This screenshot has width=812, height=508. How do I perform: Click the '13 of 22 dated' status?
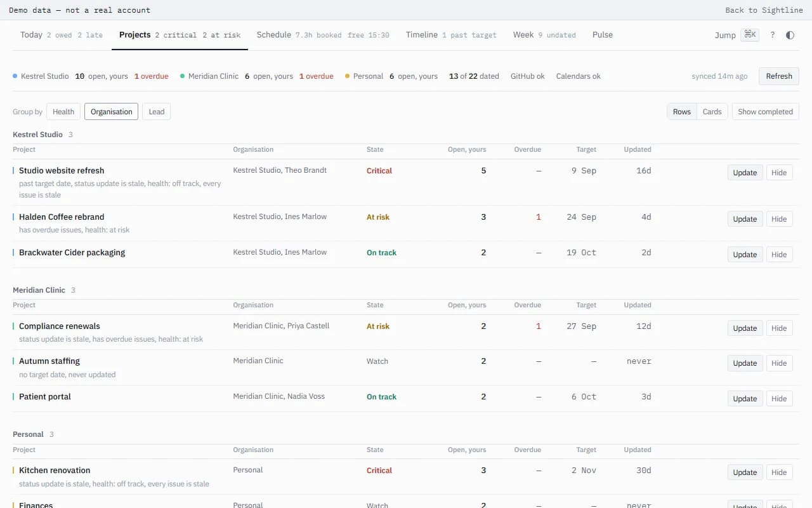coord(474,76)
